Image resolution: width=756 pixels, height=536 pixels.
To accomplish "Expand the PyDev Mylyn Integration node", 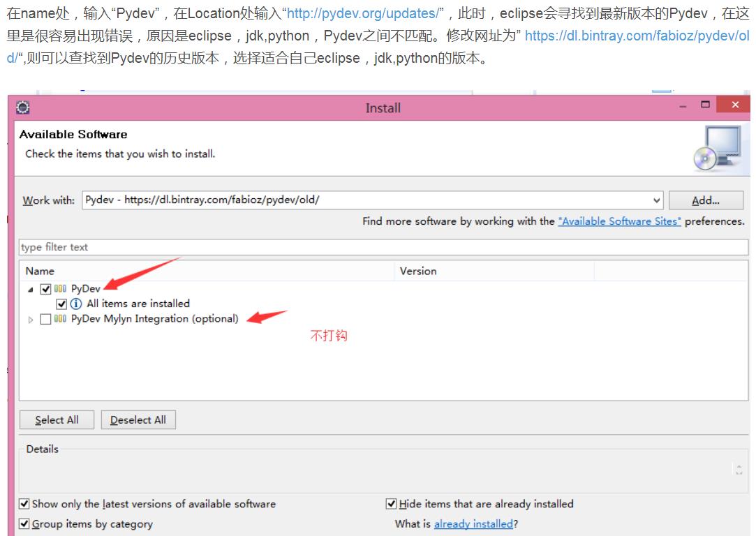I will (31, 320).
